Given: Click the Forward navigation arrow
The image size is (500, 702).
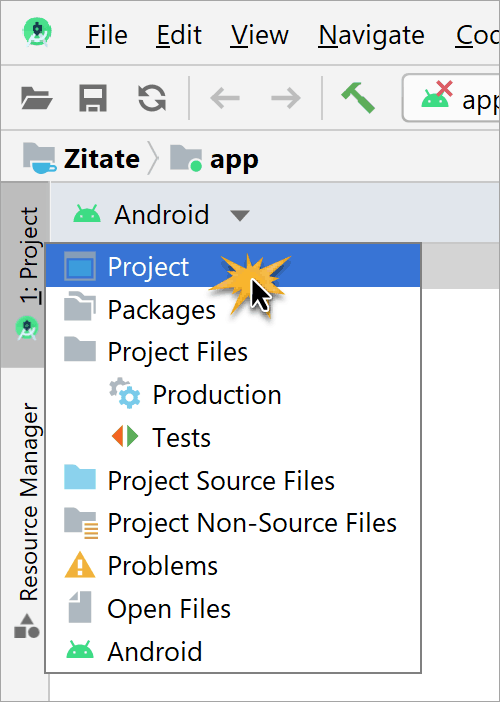Looking at the screenshot, I should tap(286, 98).
